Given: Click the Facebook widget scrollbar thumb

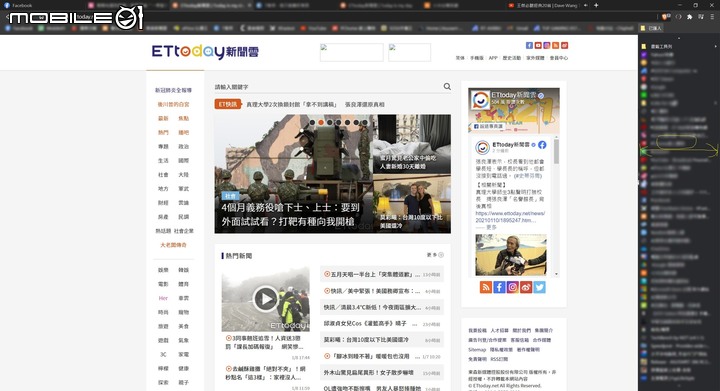Looking at the screenshot, I should [x=557, y=151].
